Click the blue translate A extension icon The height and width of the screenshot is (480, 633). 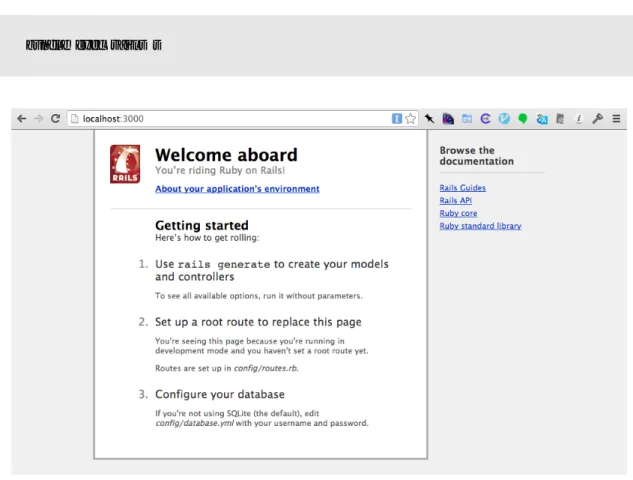[542, 119]
